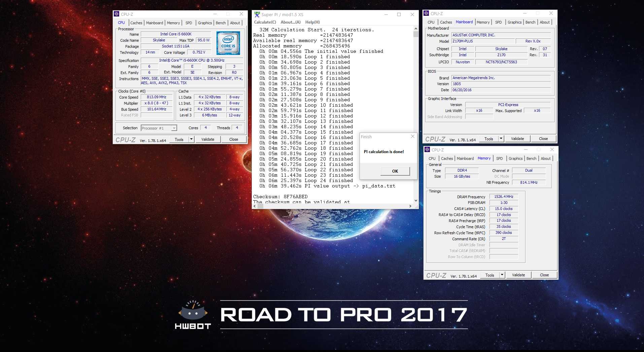Click the Super PI vertical scrollbar up arrow
Image resolution: width=644 pixels, height=352 pixels.
tap(416, 29)
